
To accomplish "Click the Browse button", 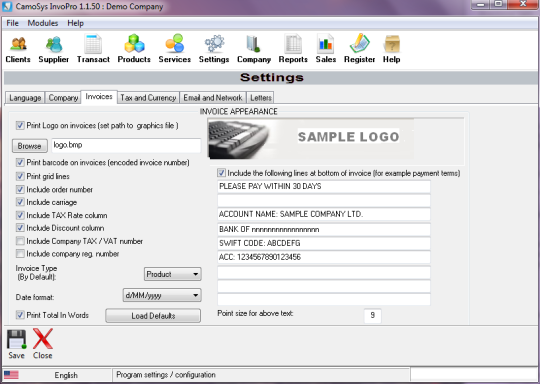I will click(x=30, y=146).
